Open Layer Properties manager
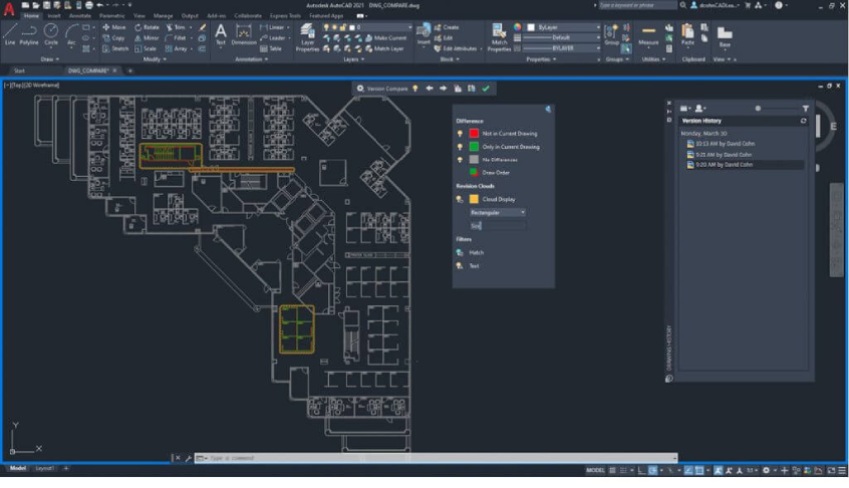 (x=307, y=38)
